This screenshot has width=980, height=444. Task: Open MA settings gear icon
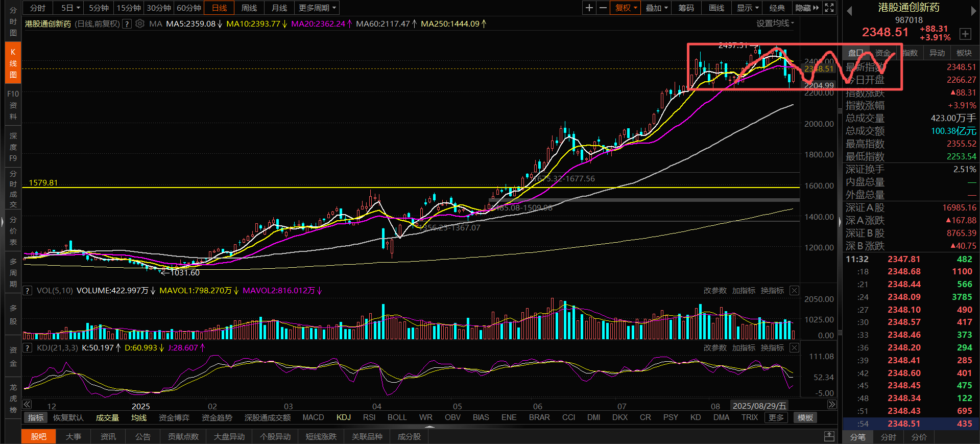140,24
